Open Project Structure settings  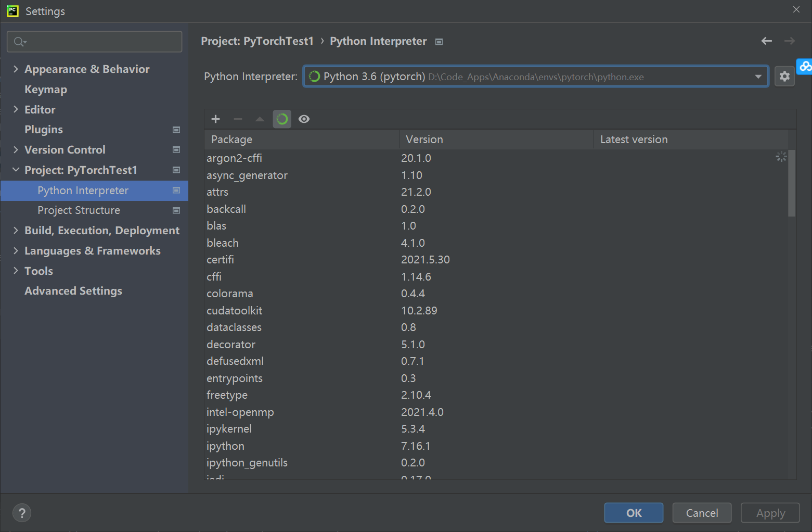coord(79,210)
